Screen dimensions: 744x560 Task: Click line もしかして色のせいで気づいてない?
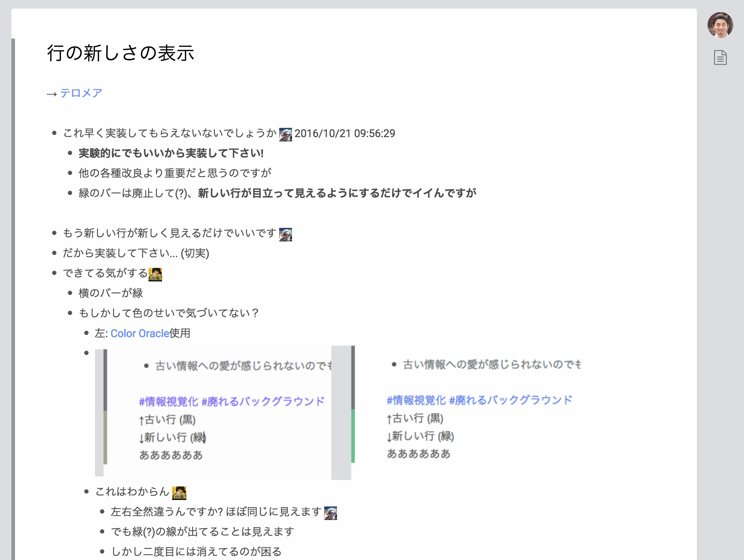pos(169,313)
